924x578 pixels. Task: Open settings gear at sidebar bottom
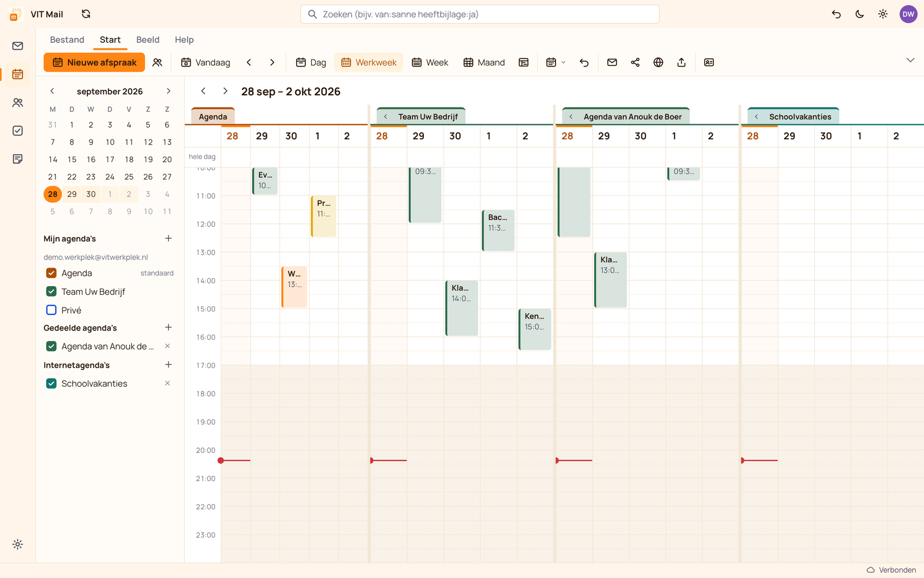pyautogui.click(x=18, y=544)
